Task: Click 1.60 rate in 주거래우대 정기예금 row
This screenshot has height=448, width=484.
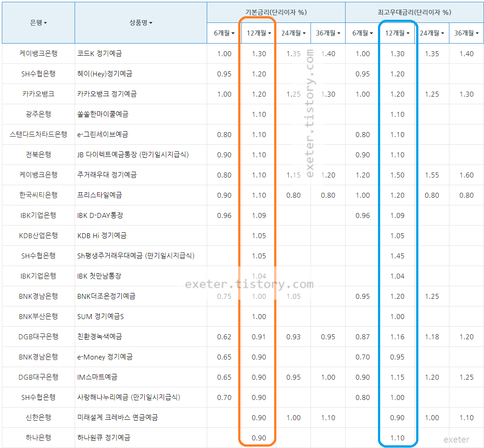Action: (466, 175)
